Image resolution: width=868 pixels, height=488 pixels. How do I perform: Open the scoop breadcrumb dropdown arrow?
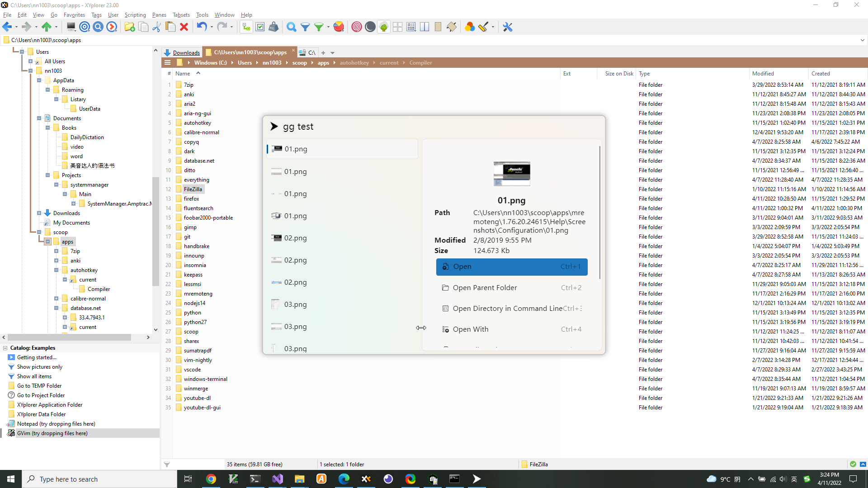tap(313, 63)
